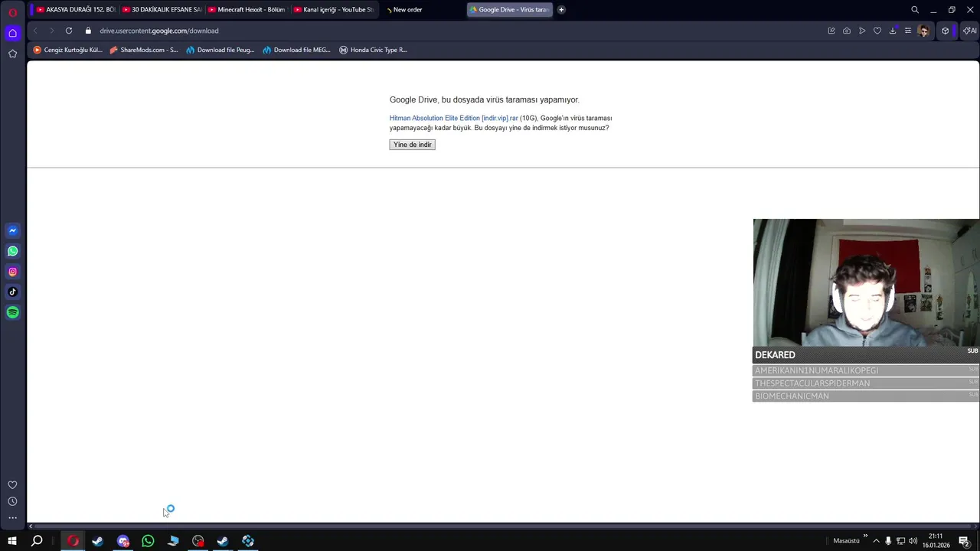Select the Google Drive - Virüs tarama tab
Viewport: 980px width, 551px height.
(x=509, y=10)
